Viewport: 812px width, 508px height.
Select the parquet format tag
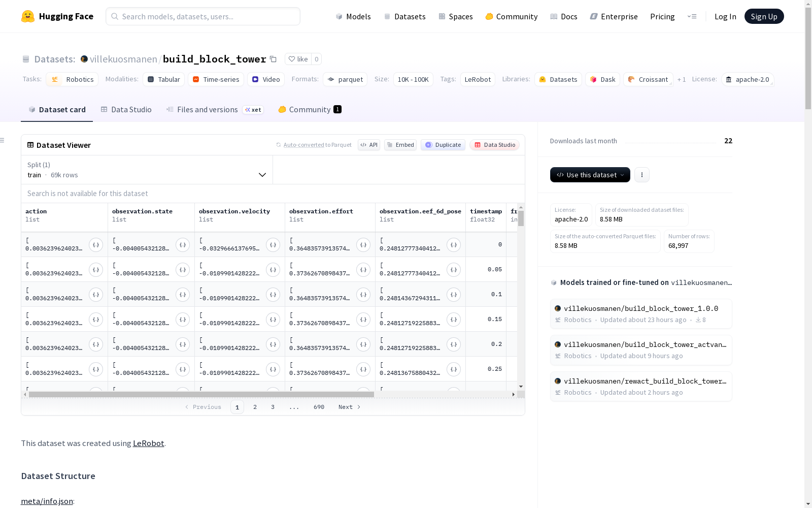point(345,79)
